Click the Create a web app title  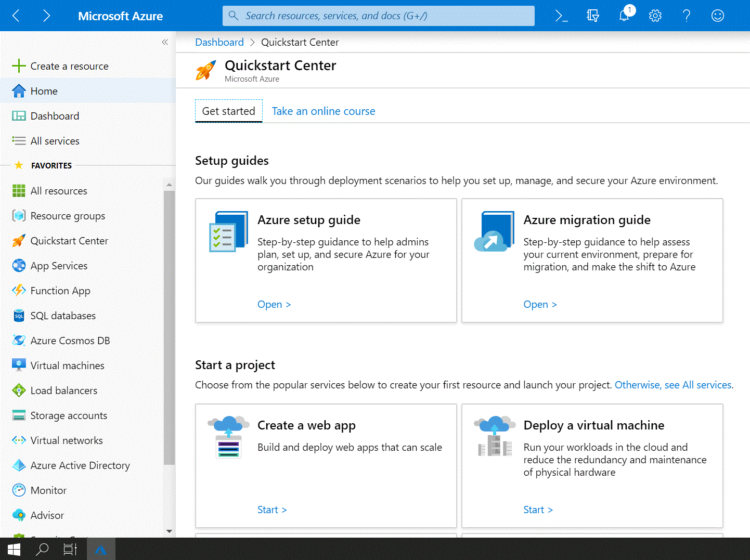tap(306, 425)
